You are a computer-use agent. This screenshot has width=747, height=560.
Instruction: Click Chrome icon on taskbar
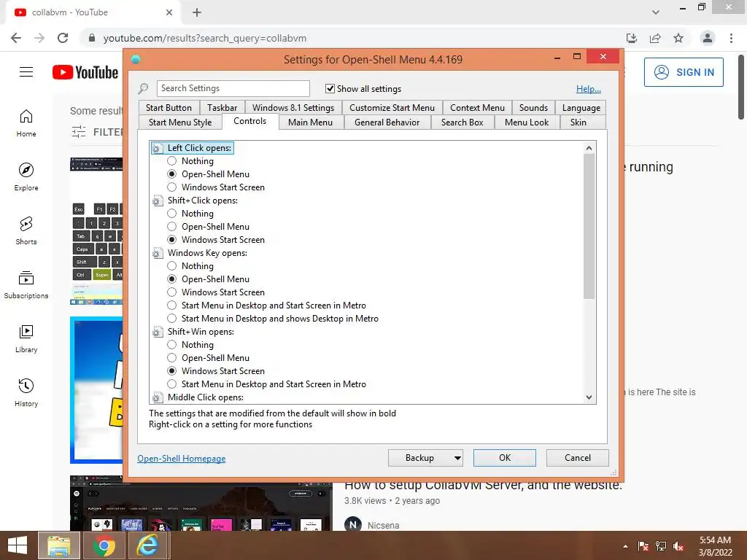(x=104, y=545)
